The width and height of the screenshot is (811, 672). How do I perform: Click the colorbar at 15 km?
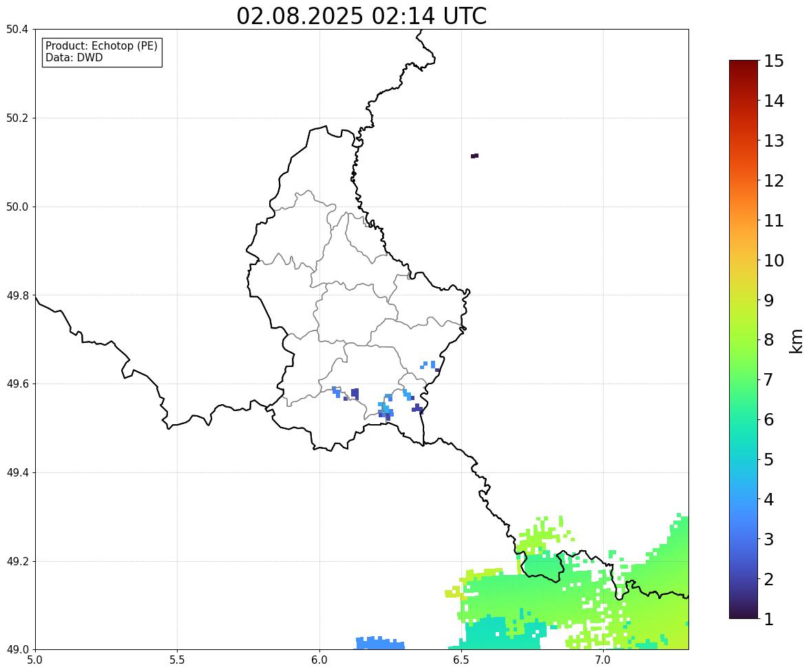pyautogui.click(x=744, y=61)
